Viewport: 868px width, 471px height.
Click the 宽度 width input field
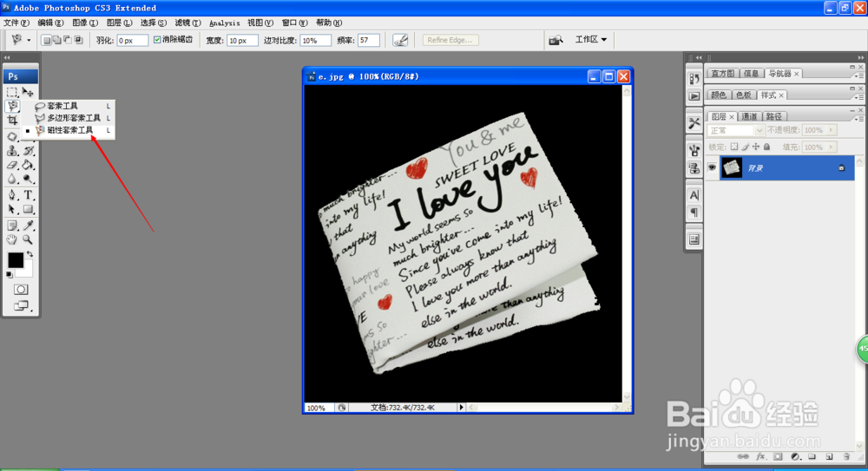pos(242,41)
